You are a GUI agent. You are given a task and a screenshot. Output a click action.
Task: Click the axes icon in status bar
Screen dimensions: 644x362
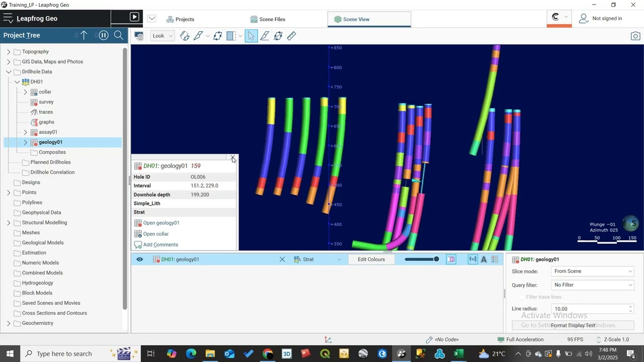(328, 340)
